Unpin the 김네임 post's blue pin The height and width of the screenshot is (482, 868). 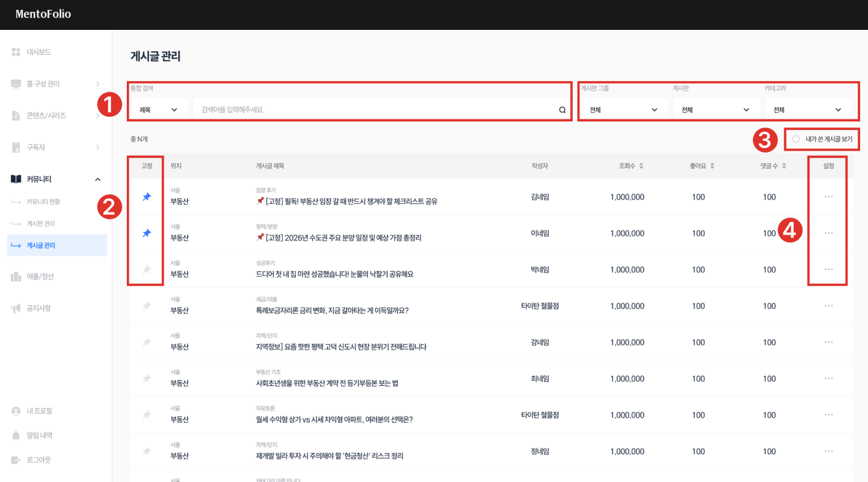(147, 197)
